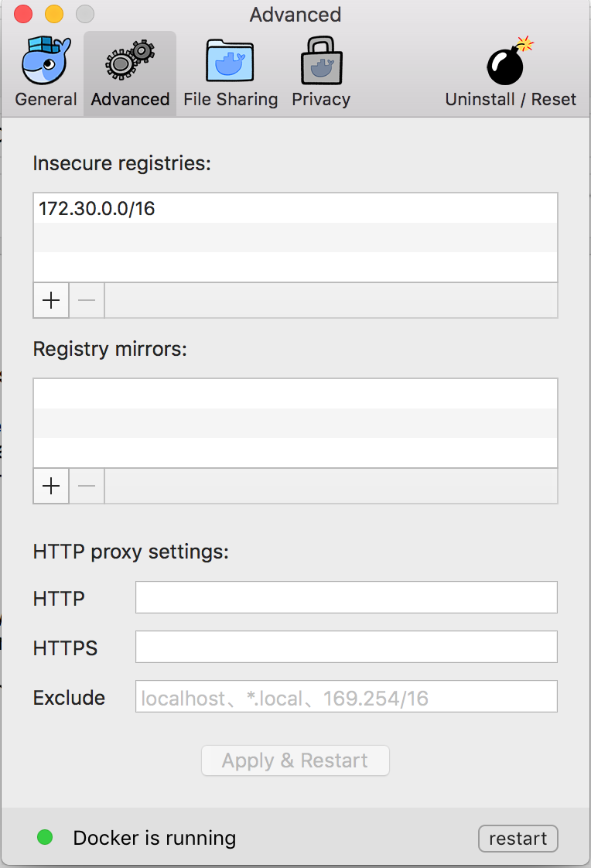Click the Exclude proxy field
Viewport: 591px width, 868px height.
(x=346, y=696)
